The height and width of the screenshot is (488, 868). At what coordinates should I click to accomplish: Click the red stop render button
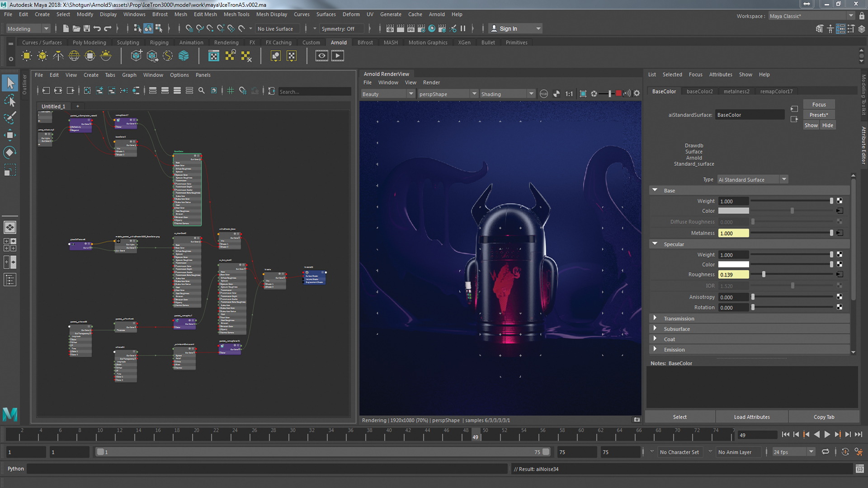tap(618, 94)
